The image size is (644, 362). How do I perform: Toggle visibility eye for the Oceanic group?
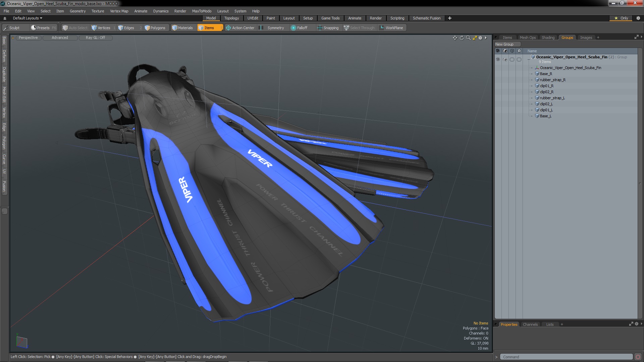pyautogui.click(x=498, y=59)
